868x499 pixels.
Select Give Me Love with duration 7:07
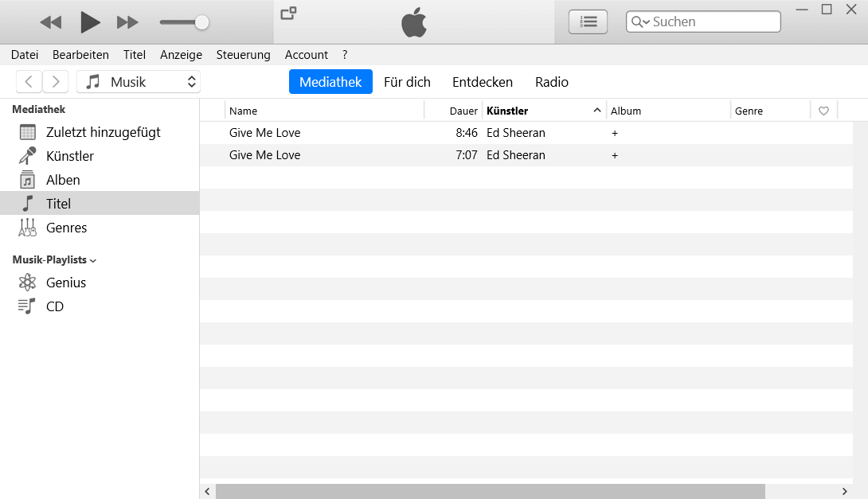click(x=264, y=155)
